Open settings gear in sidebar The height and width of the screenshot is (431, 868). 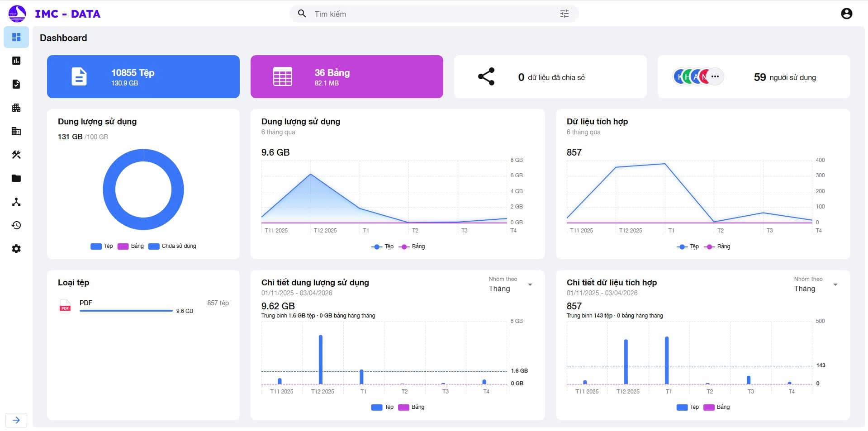(16, 249)
